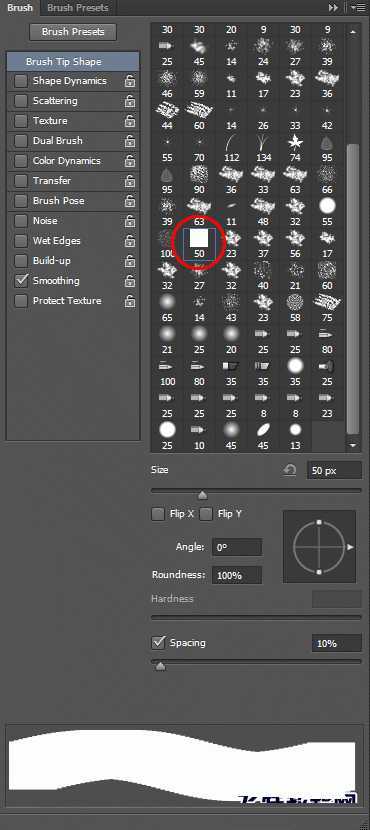Select the hard round 55 brush tip
The height and width of the screenshot is (830, 370).
pyautogui.click(x=327, y=206)
